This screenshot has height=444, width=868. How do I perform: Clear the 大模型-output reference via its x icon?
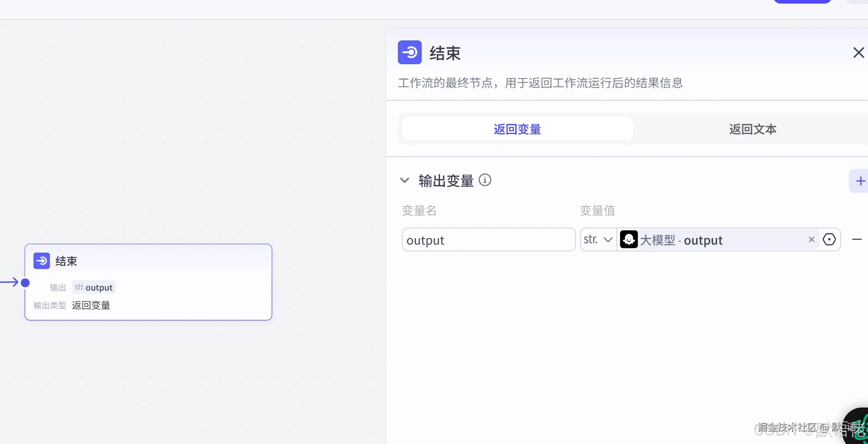pos(811,239)
